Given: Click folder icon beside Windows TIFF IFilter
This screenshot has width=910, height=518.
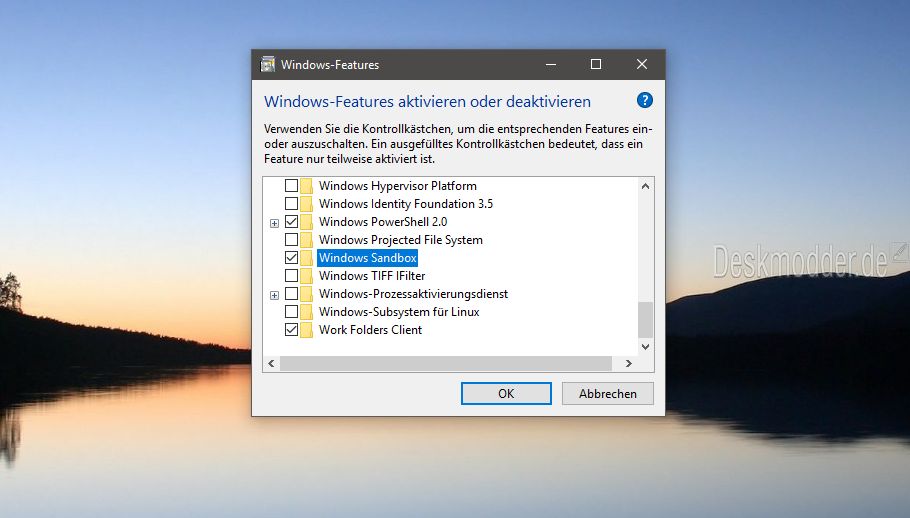Looking at the screenshot, I should (x=306, y=276).
